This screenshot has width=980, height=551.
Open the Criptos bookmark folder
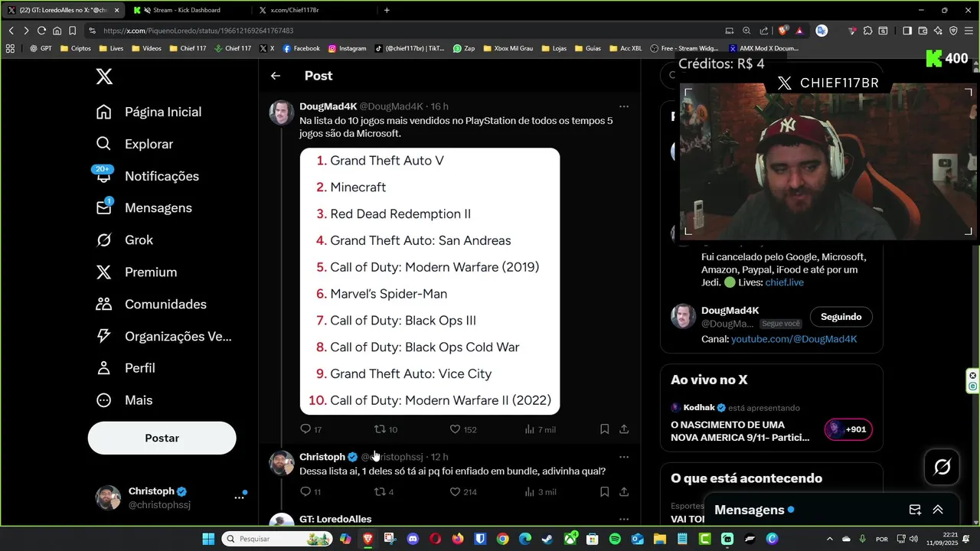pos(75,48)
